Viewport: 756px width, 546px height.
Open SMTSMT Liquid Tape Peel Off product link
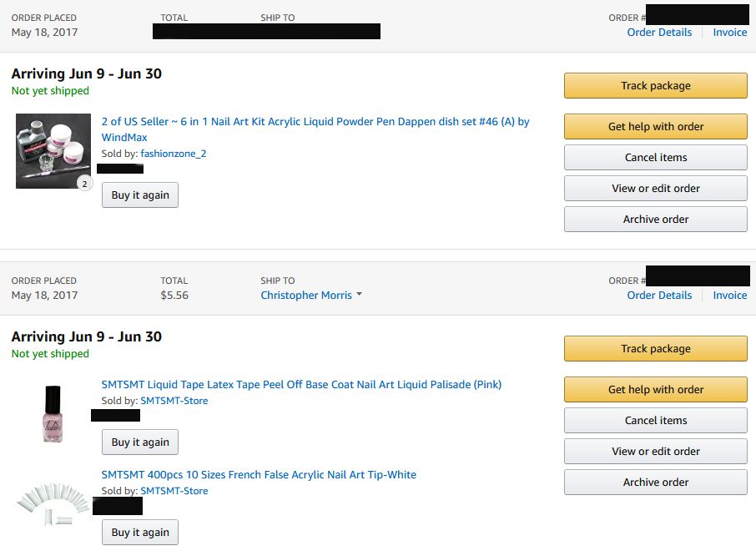(301, 385)
